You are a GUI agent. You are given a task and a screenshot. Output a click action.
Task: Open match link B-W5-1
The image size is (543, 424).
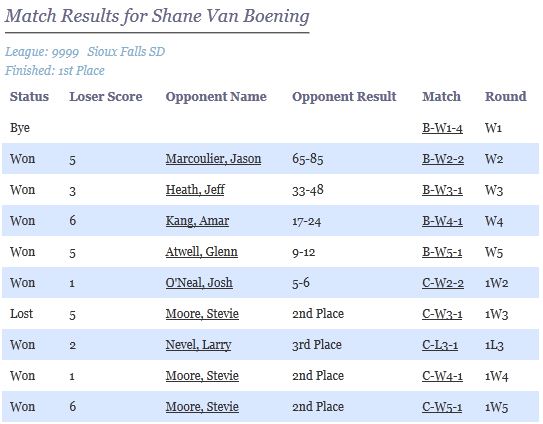point(442,252)
